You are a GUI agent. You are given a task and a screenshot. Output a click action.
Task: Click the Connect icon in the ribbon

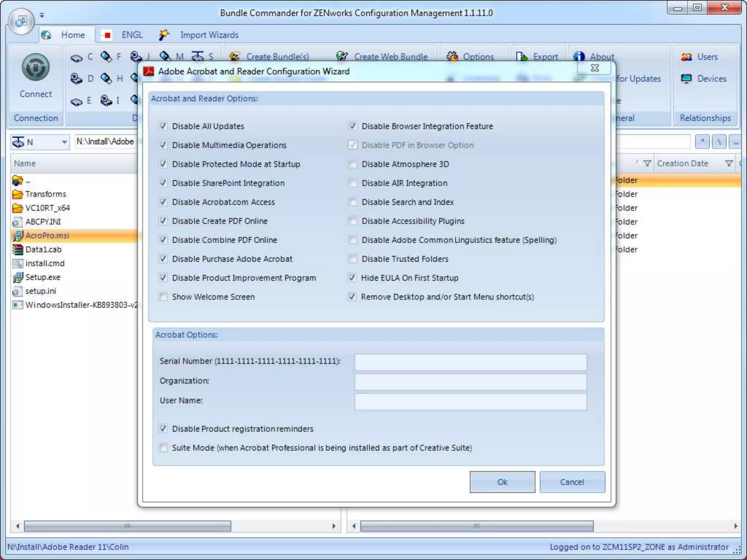click(35, 68)
